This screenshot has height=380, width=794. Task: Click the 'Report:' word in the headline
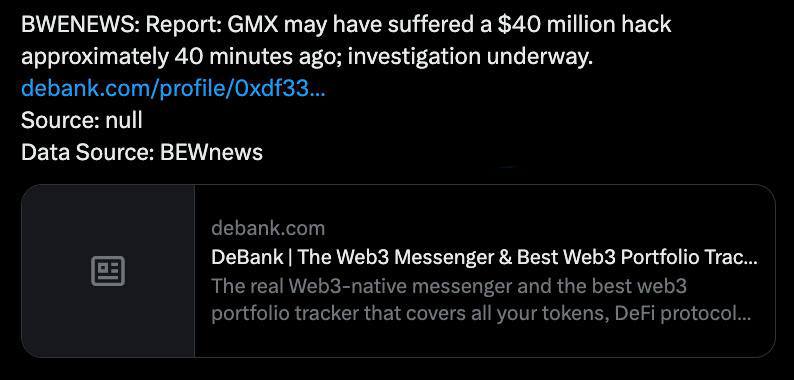184,24
